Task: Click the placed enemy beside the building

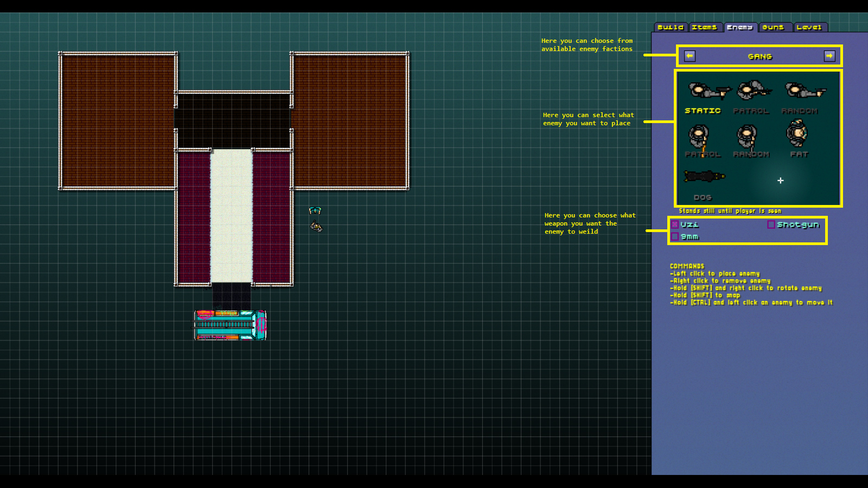Action: pyautogui.click(x=316, y=226)
